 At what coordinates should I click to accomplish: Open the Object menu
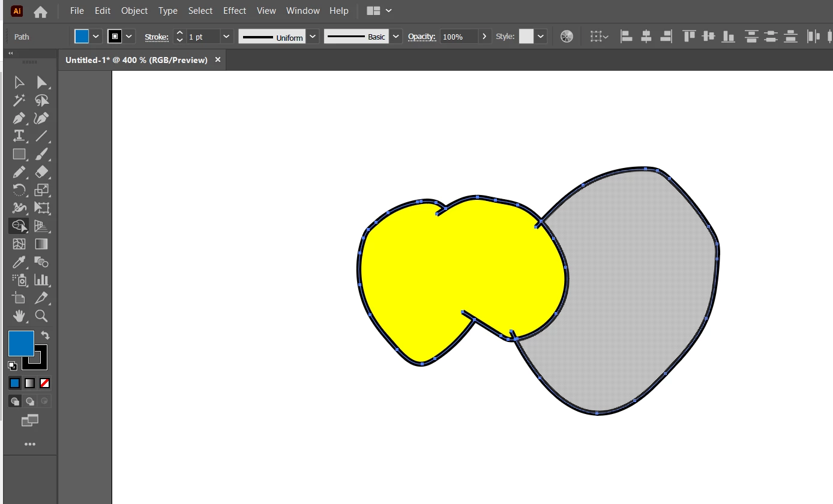[x=134, y=11]
